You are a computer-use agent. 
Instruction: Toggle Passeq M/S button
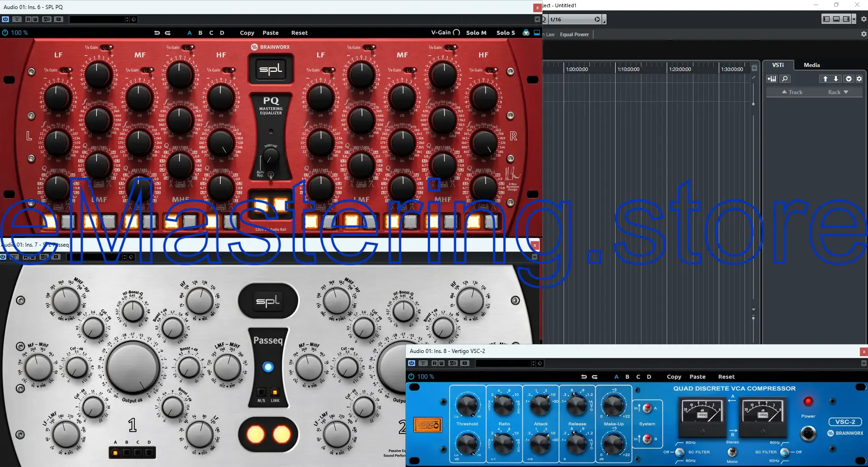pyautogui.click(x=261, y=392)
